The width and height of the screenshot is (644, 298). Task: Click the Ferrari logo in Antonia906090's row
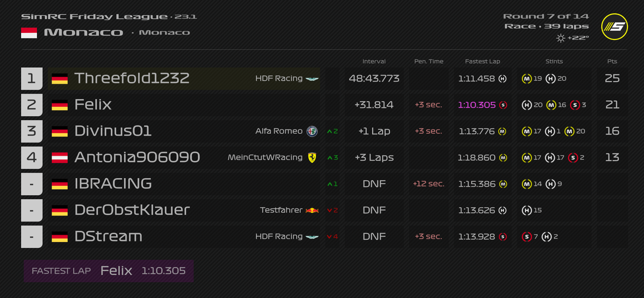[x=311, y=158]
